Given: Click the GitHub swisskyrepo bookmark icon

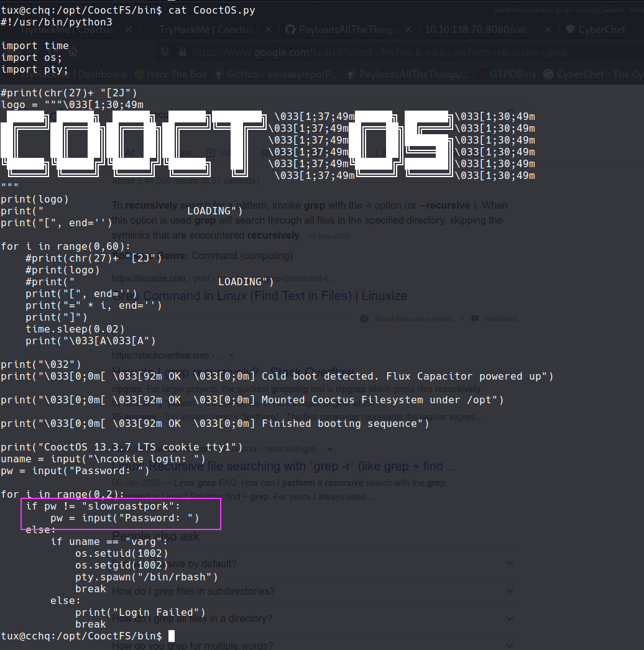Looking at the screenshot, I should [x=219, y=74].
